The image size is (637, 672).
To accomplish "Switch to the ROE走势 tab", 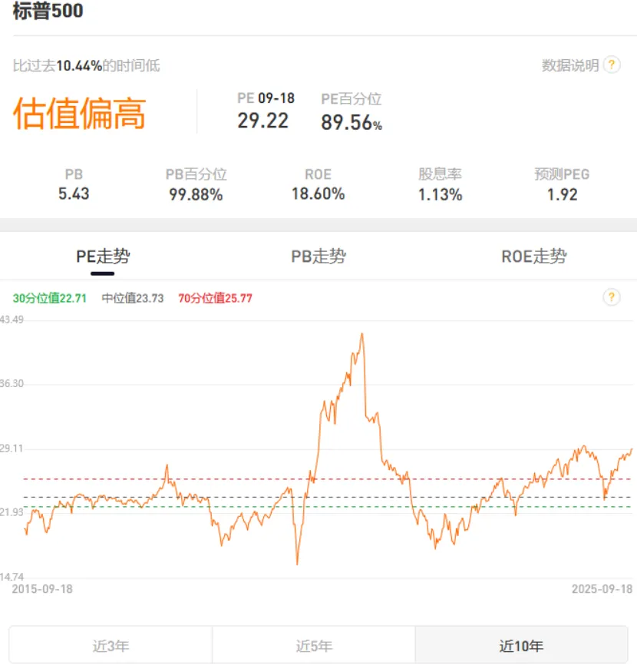I will 533,257.
